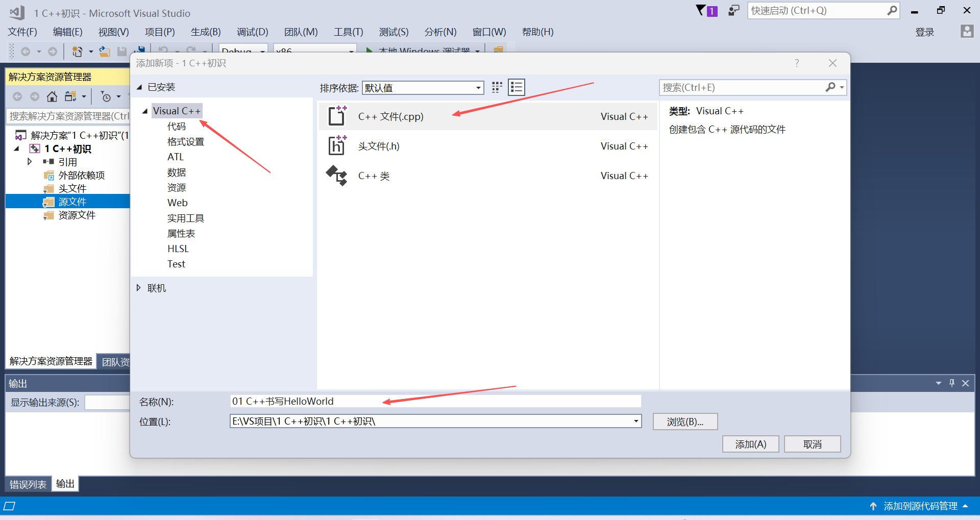980x520 pixels.
Task: Click the Solution Explorer sync views icon
Action: pyautogui.click(x=70, y=96)
